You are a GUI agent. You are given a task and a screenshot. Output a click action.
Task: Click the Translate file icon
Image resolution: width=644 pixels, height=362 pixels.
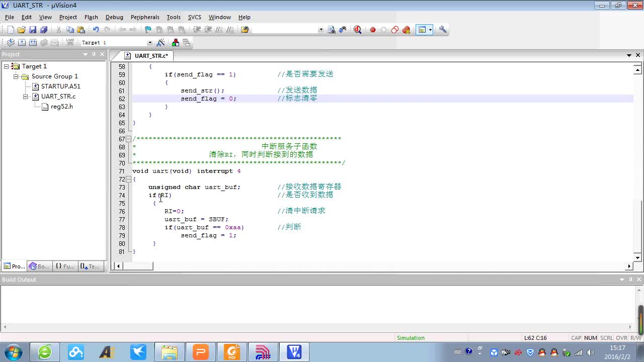coord(11,43)
